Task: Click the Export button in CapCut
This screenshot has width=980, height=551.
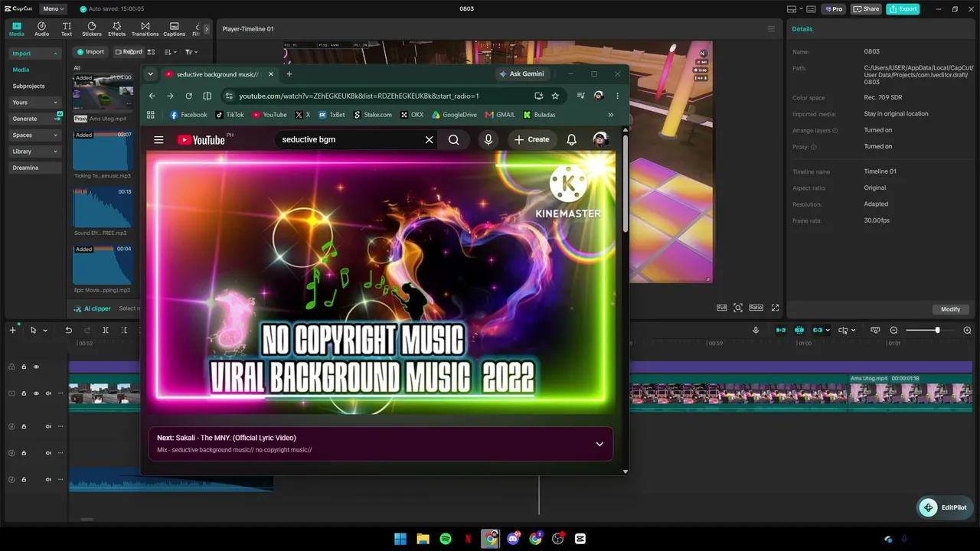Action: [x=903, y=9]
